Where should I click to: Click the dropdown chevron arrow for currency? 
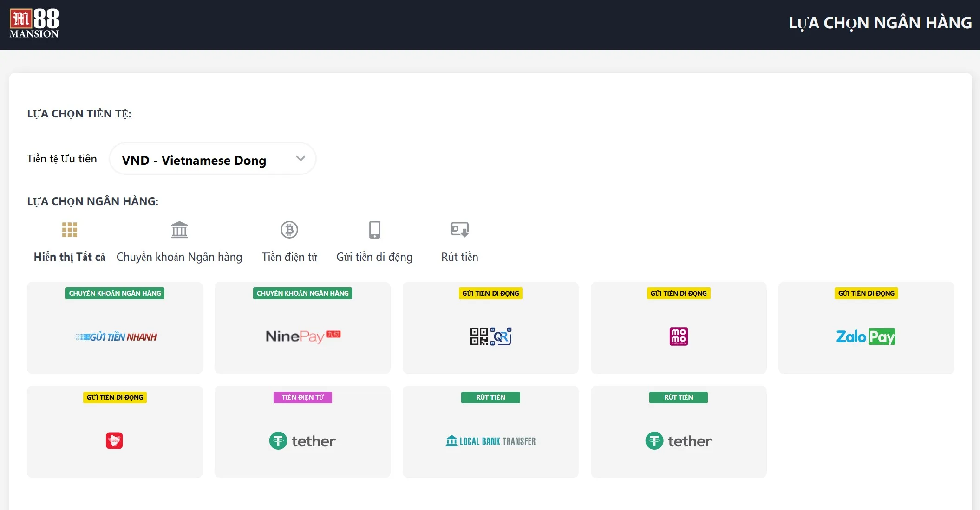coord(301,159)
